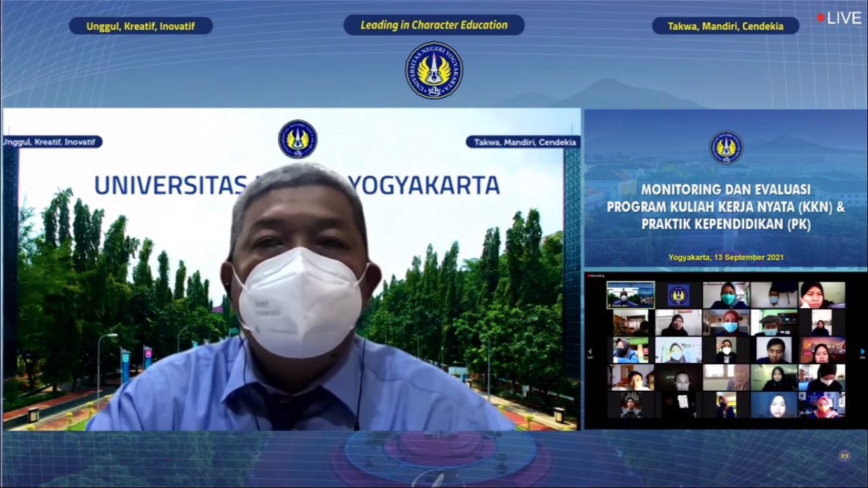Viewport: 868px width, 488px height.
Task: Select the participant in orange mask and pink hijab
Action: point(822,405)
